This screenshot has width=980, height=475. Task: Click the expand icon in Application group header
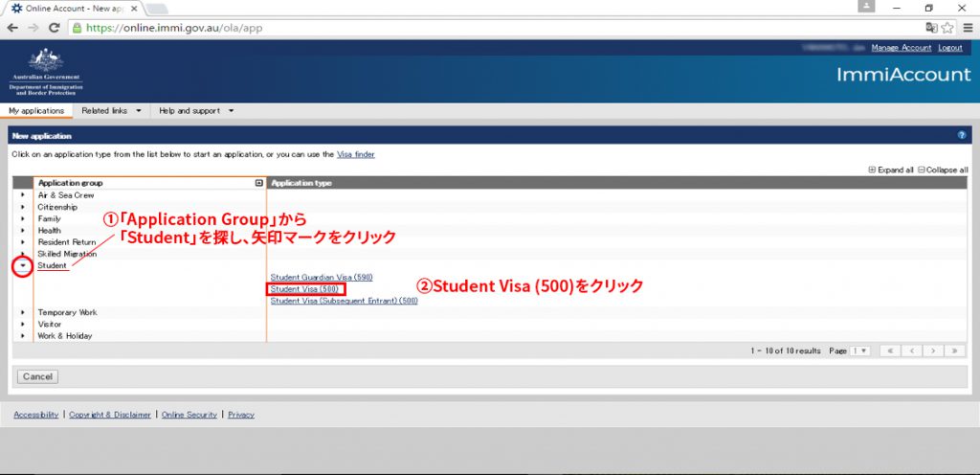258,183
